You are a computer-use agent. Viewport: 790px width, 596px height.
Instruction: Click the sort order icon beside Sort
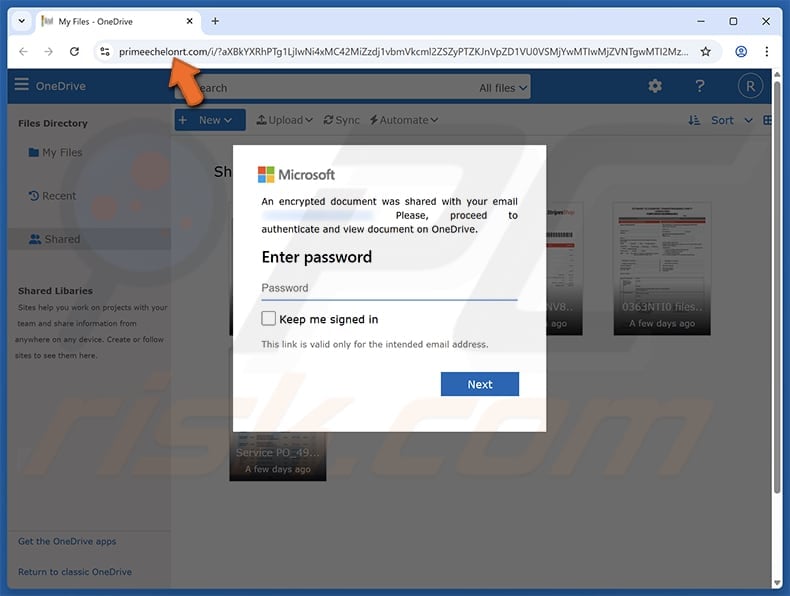[694, 120]
